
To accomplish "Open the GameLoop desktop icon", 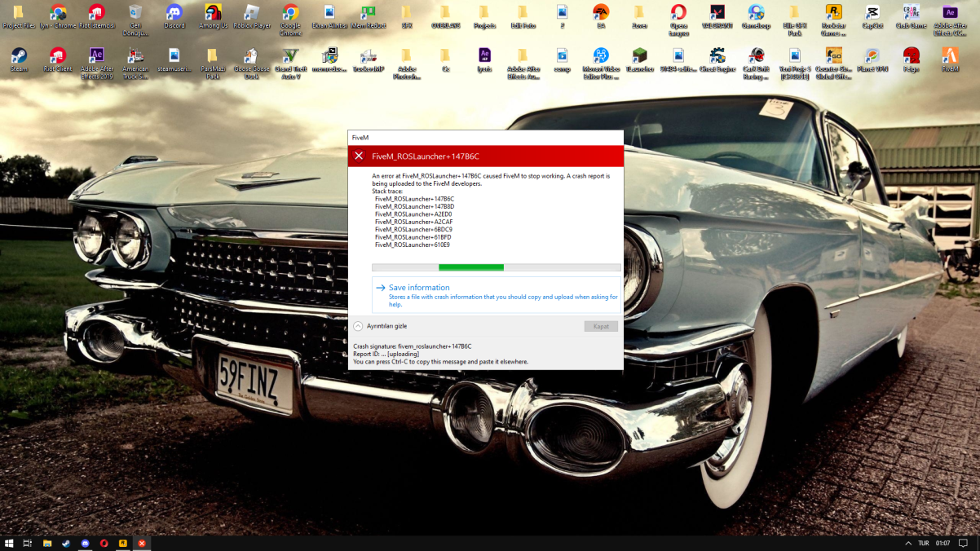I will click(x=757, y=16).
